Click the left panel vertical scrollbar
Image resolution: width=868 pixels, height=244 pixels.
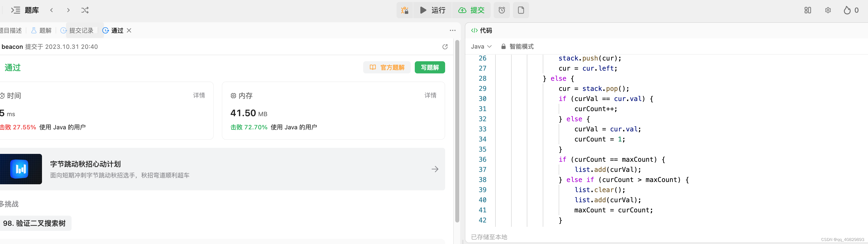[457, 131]
